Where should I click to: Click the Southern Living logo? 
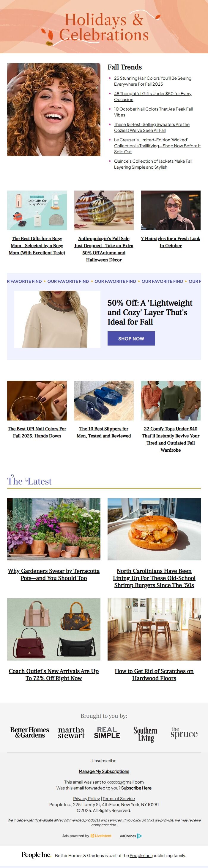[x=146, y=734]
